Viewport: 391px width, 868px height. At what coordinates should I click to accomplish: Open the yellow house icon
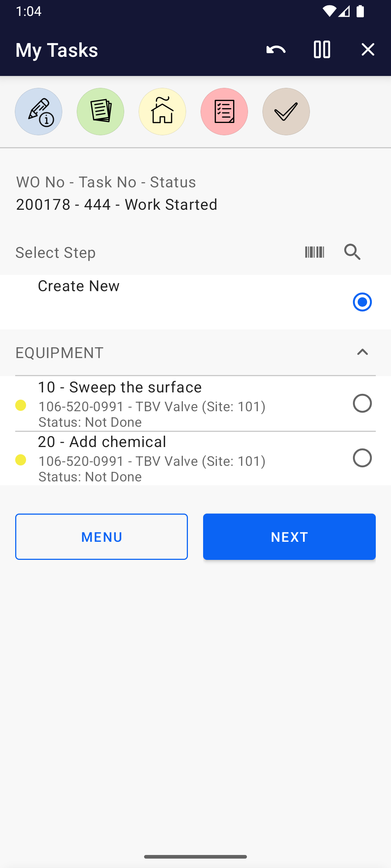coord(162,111)
